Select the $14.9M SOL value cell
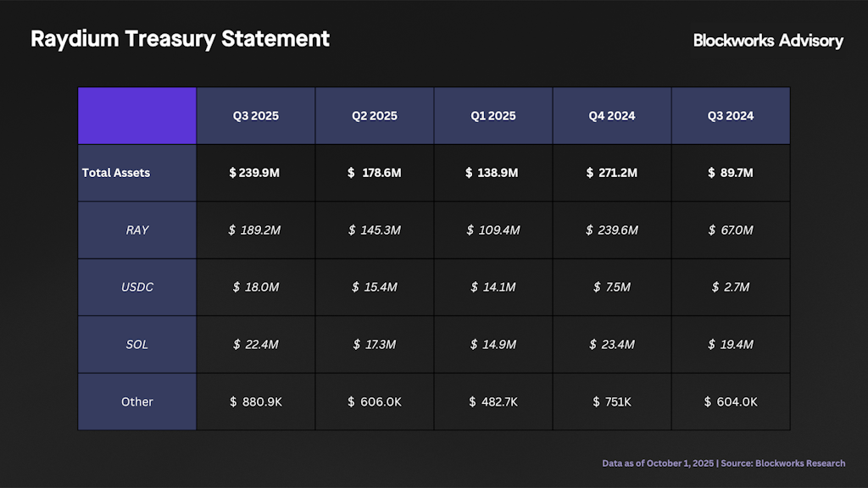 tap(493, 344)
